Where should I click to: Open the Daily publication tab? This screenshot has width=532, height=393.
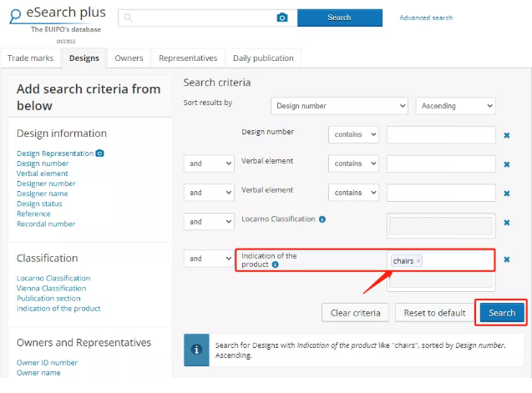pyautogui.click(x=263, y=58)
